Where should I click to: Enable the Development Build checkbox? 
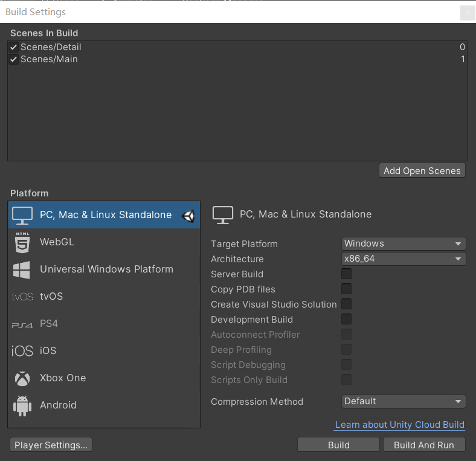pos(346,319)
